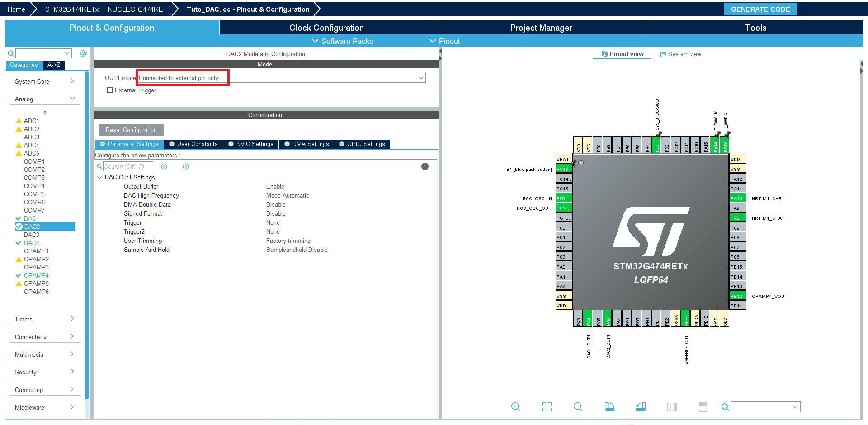This screenshot has width=868, height=425.
Task: Go to previous parameter search result
Action: click(x=164, y=166)
